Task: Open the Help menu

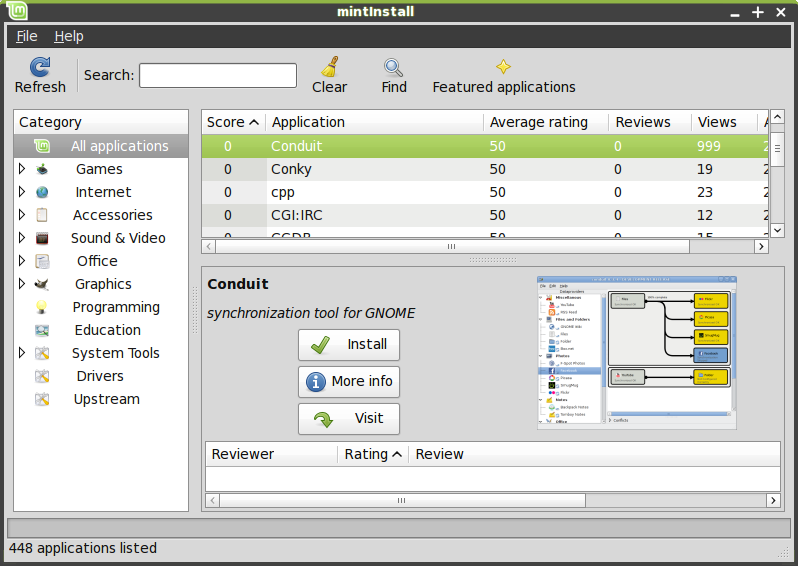Action: tap(69, 36)
